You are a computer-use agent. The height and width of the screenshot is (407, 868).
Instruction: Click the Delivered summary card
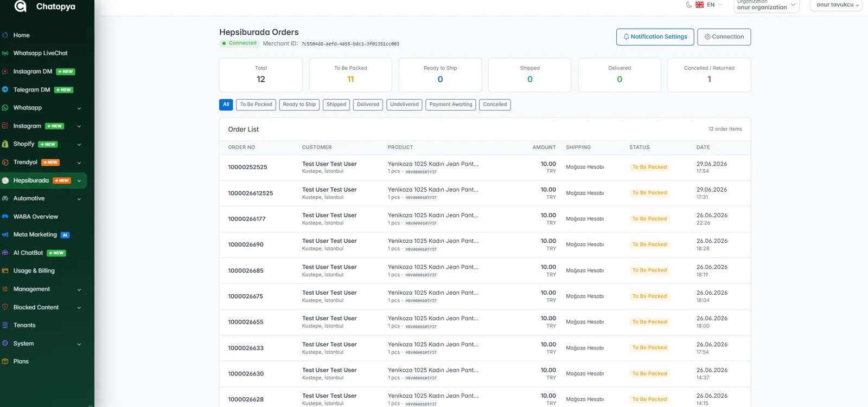pos(620,75)
